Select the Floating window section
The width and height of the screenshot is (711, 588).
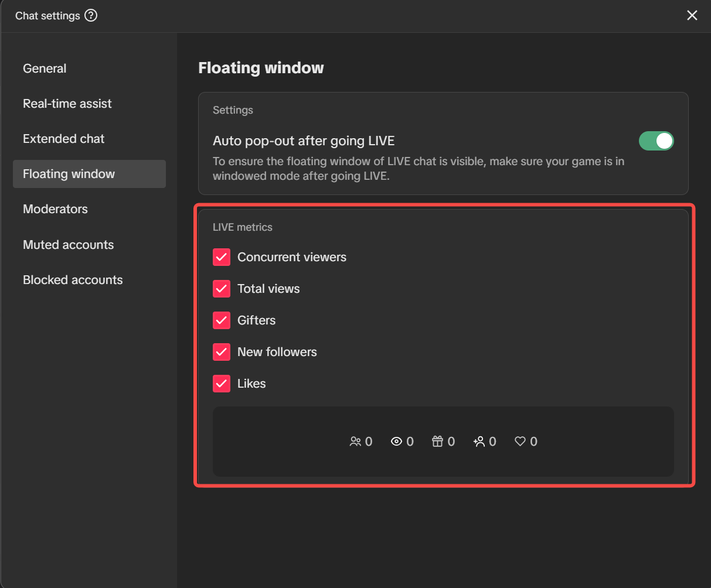(69, 173)
